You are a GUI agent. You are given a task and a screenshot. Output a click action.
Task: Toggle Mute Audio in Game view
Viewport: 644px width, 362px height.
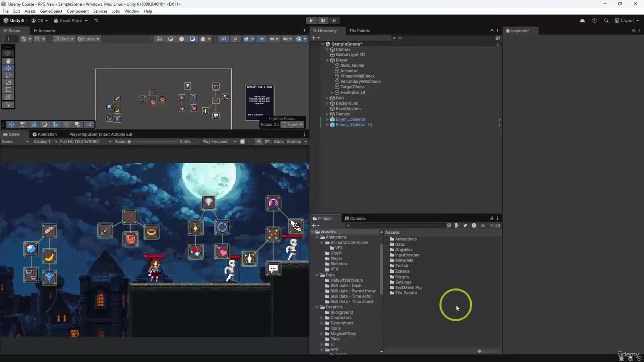coord(259,142)
